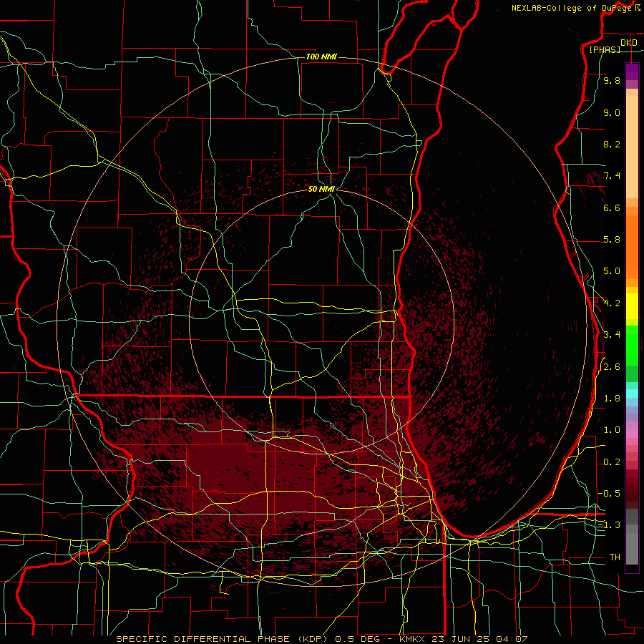Click the -0.5 value on the color scale

coord(609,494)
